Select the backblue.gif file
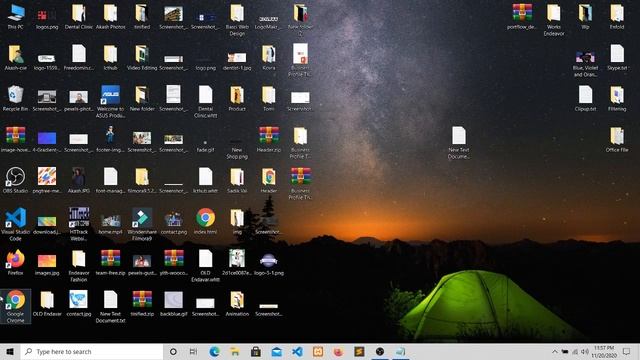The width and height of the screenshot is (640, 360). click(x=174, y=303)
